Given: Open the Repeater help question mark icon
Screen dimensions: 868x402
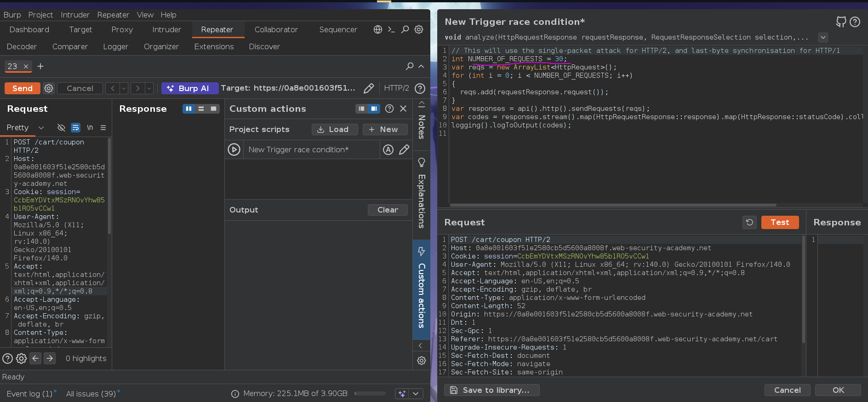Looking at the screenshot, I should click(x=420, y=88).
